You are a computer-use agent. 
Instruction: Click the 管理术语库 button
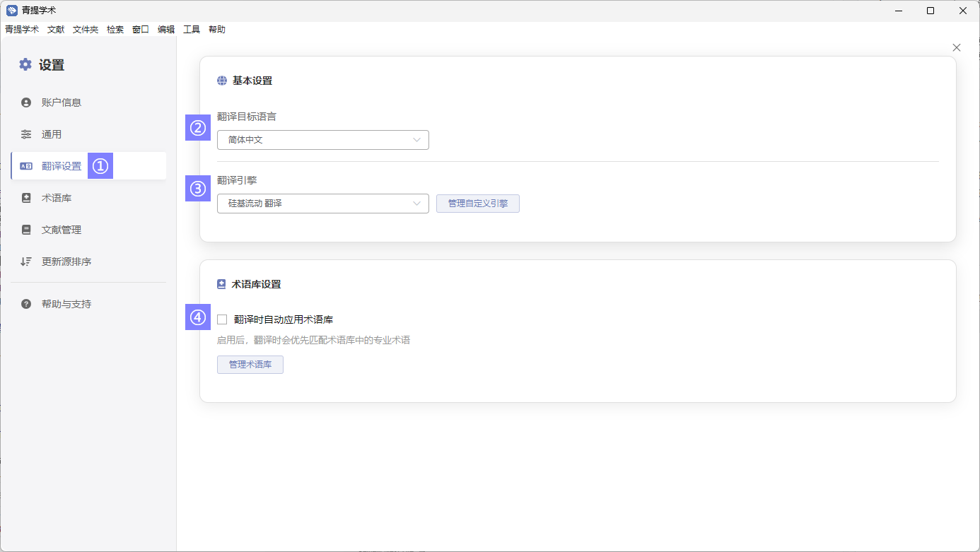(250, 365)
